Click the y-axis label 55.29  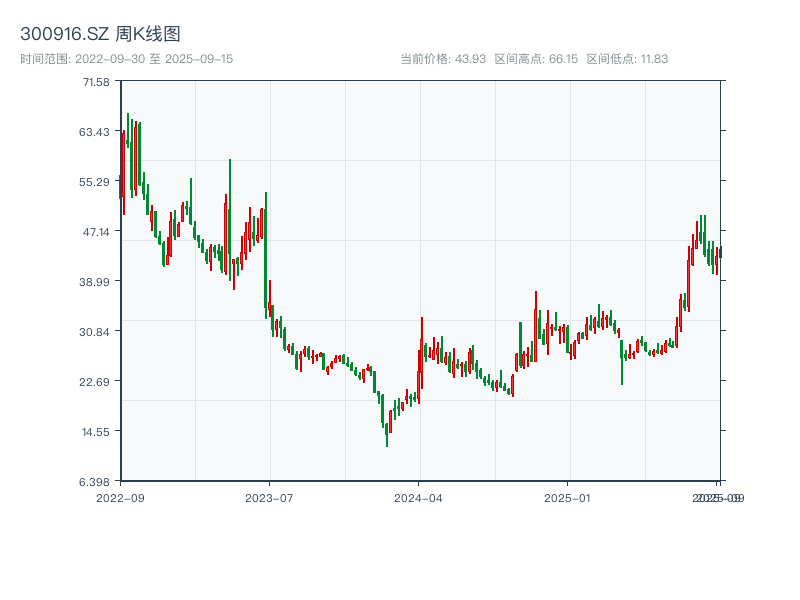(x=94, y=182)
